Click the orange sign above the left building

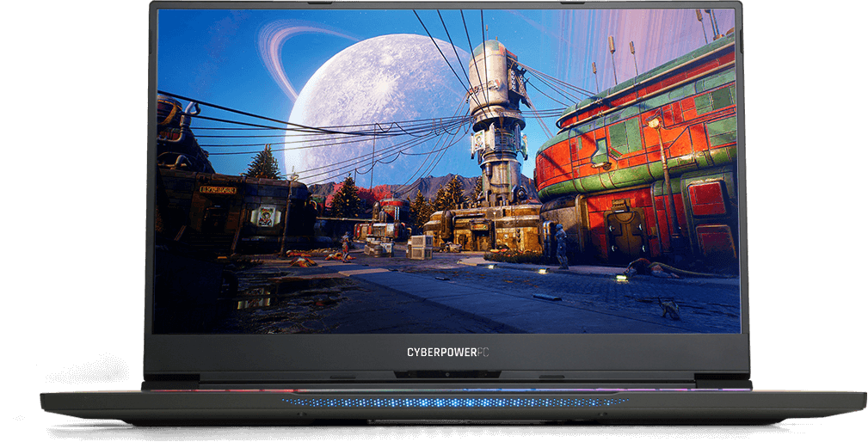click(217, 189)
